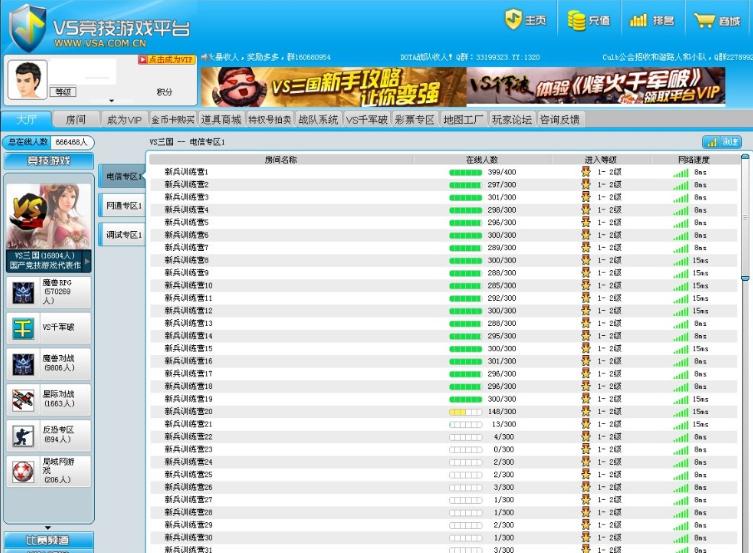Click the room list scrollbar top button
Screen dimensions: 753x553
pos(745,157)
